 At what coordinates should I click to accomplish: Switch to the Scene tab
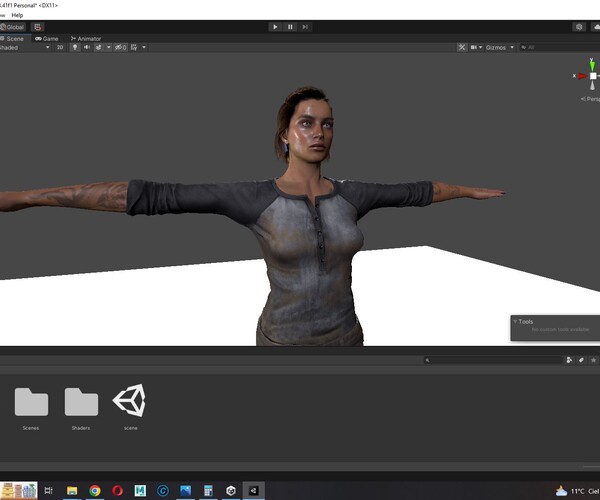[x=12, y=39]
